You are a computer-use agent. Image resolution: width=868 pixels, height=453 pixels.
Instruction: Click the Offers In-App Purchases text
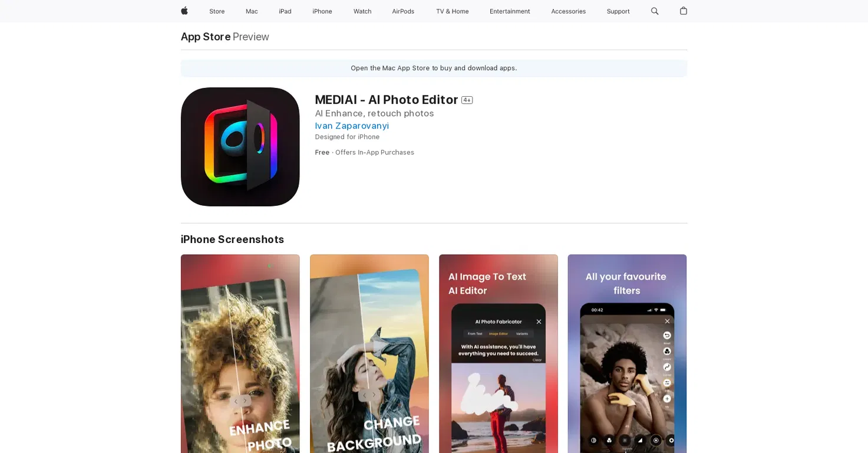[375, 152]
